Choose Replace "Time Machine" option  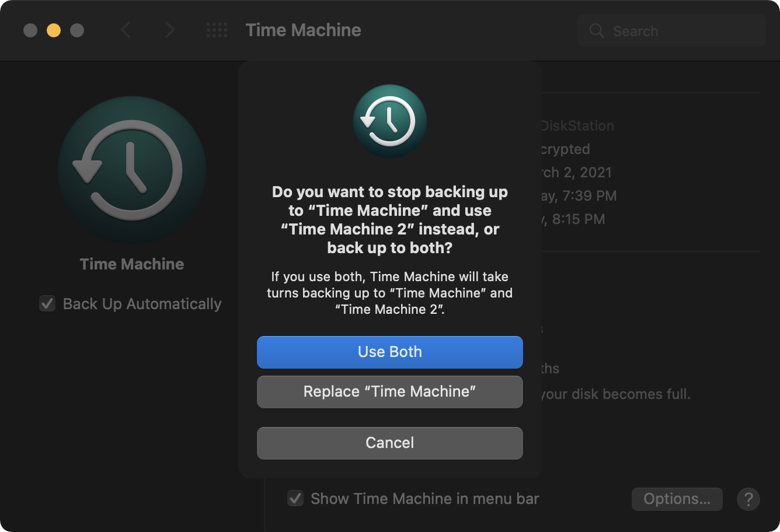(x=390, y=391)
